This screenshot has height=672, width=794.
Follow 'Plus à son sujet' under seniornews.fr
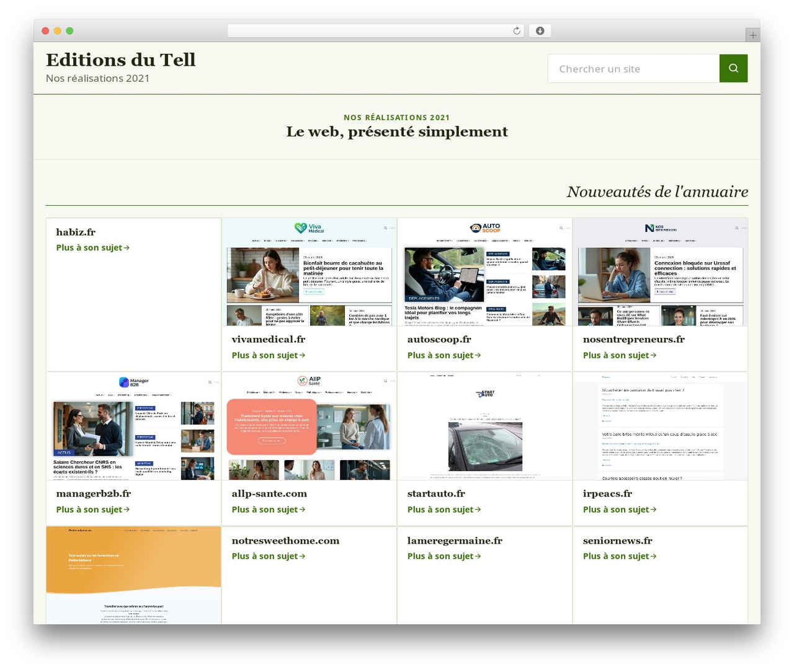tap(620, 556)
